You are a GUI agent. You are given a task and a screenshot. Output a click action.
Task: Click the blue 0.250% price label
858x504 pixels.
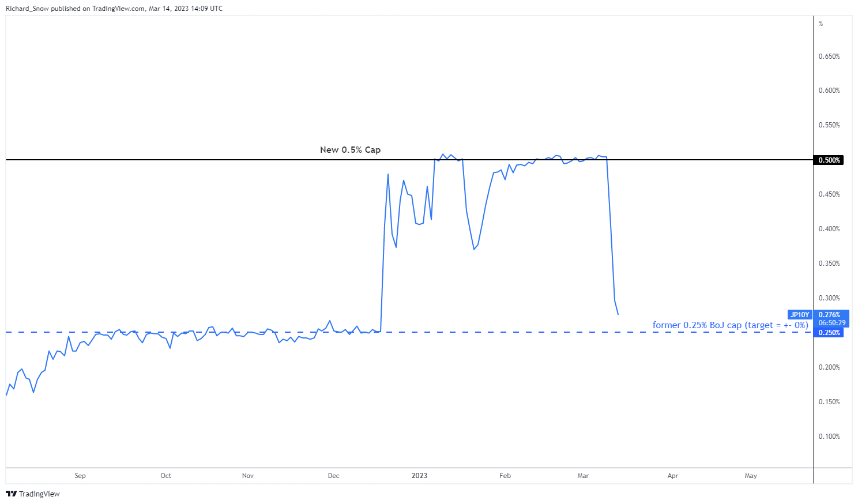point(829,332)
